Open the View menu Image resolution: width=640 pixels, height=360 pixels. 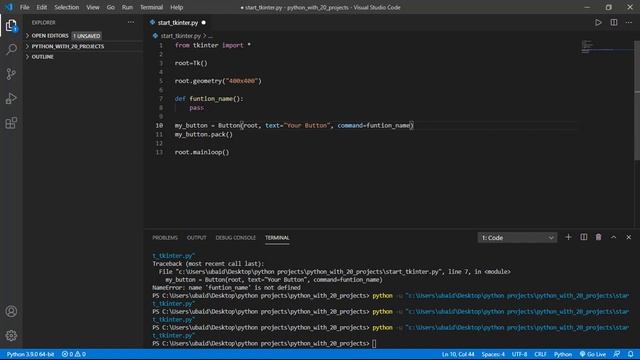pyautogui.click(x=93, y=7)
